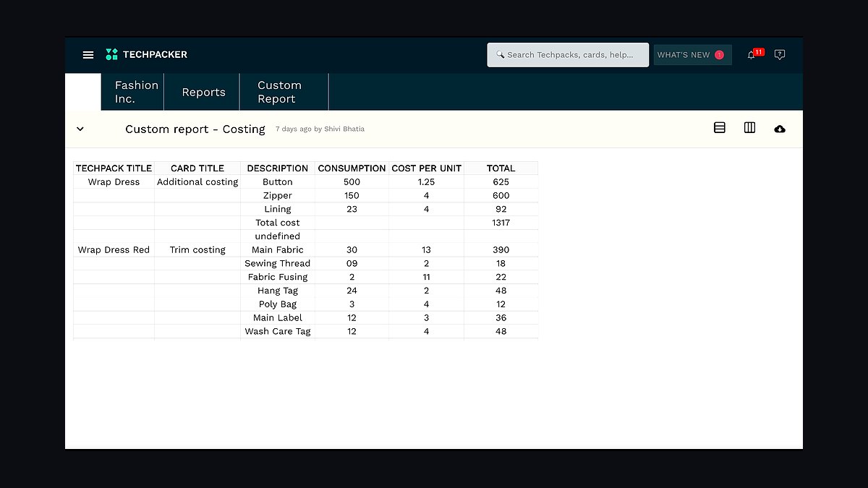Screen dimensions: 868x488
Task: Click the COST PER UNIT column header
Action: coord(426,168)
